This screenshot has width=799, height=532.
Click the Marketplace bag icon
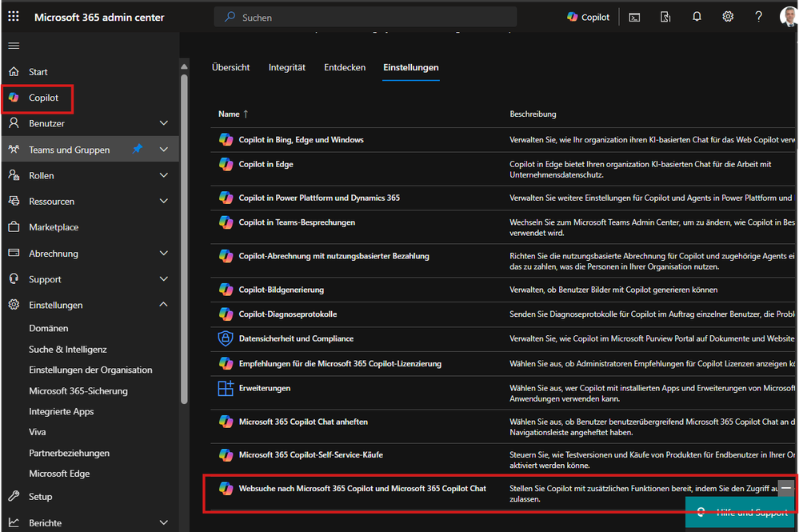pos(14,226)
